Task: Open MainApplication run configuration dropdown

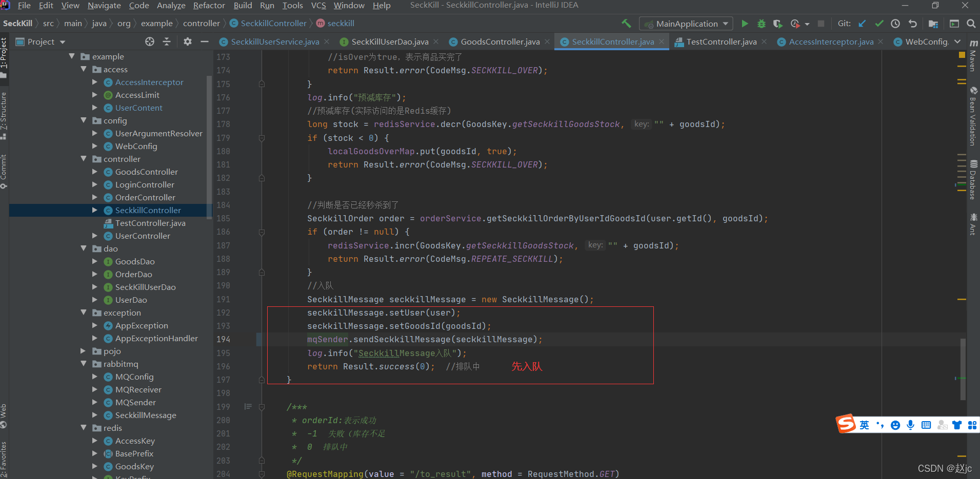Action: [687, 24]
